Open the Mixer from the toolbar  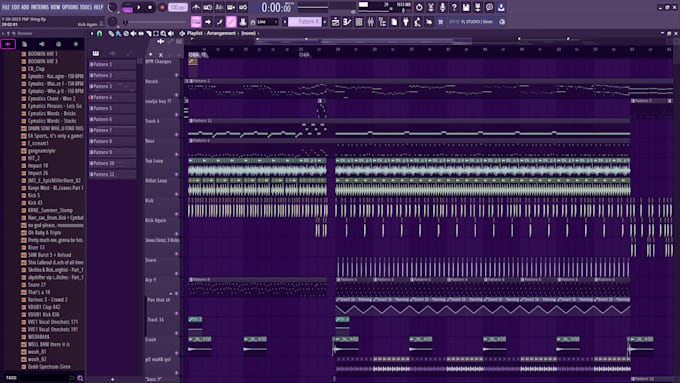pyautogui.click(x=371, y=22)
